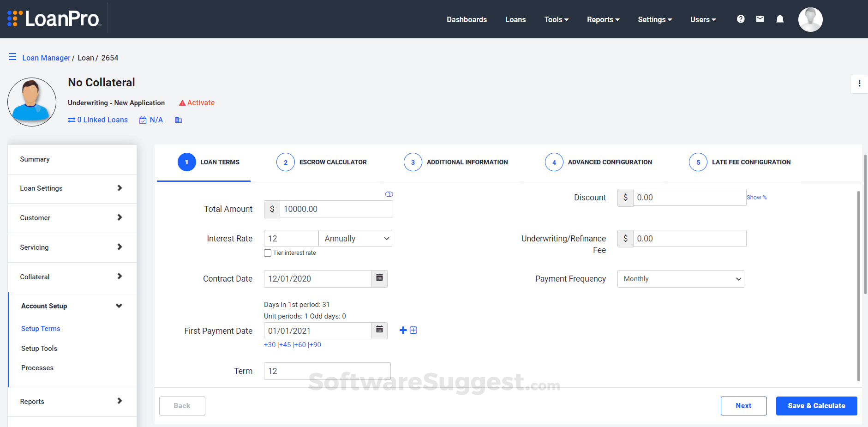This screenshot has height=427, width=868.
Task: Click the Show % link next to Discount
Action: tap(756, 197)
